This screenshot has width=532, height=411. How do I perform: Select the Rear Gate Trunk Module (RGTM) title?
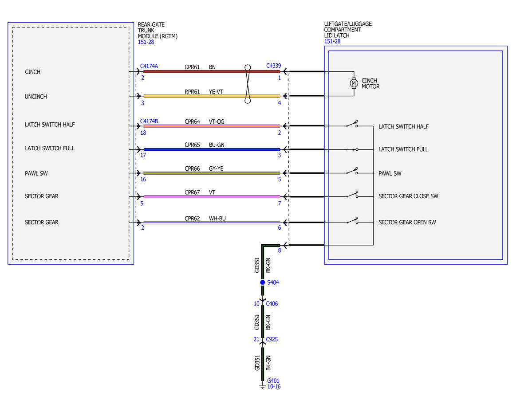tap(158, 30)
